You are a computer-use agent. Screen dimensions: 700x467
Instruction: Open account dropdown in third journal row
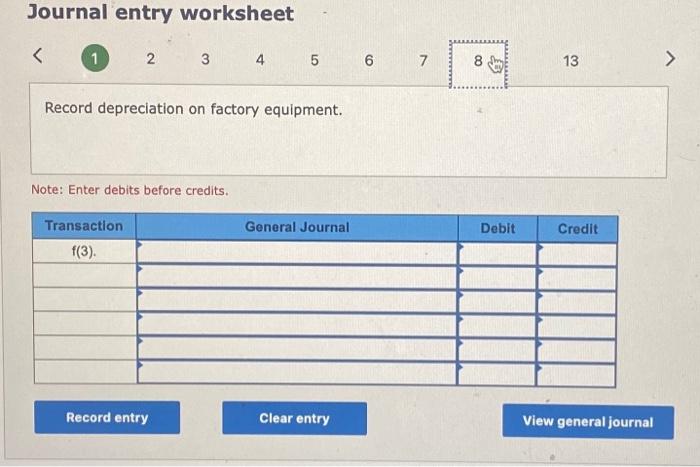tap(297, 301)
